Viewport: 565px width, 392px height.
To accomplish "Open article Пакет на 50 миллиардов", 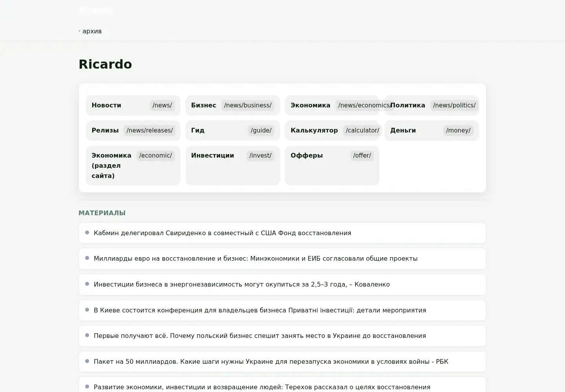I will pos(282,362).
